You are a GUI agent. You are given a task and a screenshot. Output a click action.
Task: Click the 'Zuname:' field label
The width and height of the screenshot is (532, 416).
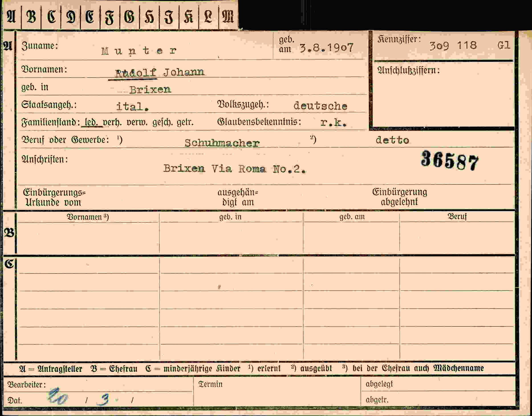[40, 46]
